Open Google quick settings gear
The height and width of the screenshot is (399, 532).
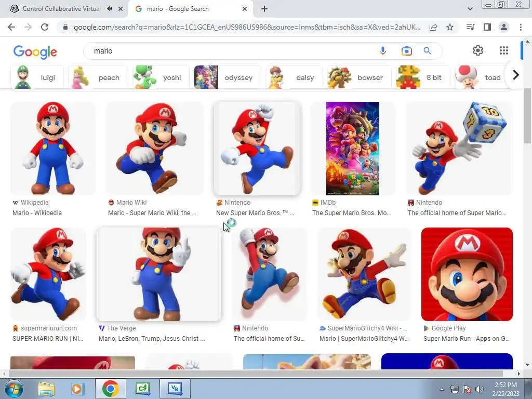coord(478,50)
